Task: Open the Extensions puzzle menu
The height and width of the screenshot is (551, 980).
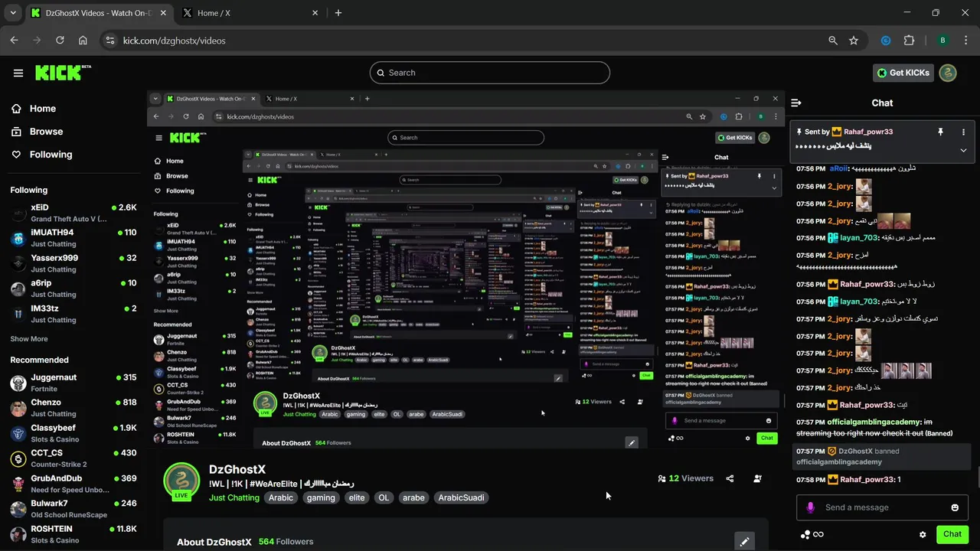Action: [910, 41]
